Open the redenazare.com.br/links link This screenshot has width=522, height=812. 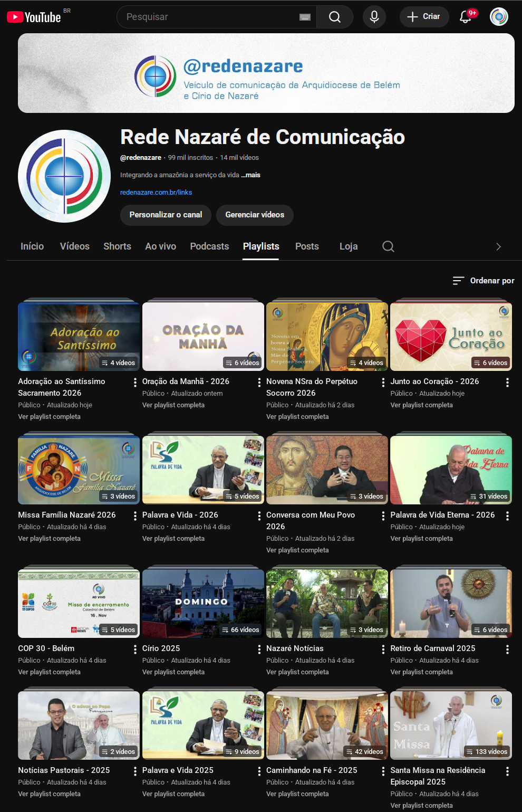(156, 193)
